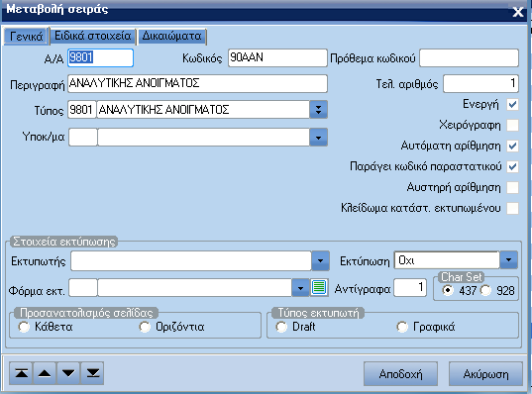The width and height of the screenshot is (532, 394).
Task: Open the Φόρμα εκτ. dropdown arrow
Action: [x=300, y=288]
